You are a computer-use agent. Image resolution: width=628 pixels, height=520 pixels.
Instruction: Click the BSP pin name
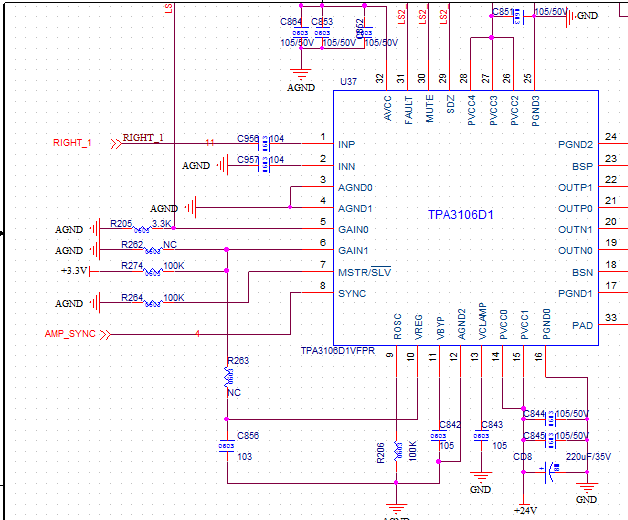coord(582,166)
